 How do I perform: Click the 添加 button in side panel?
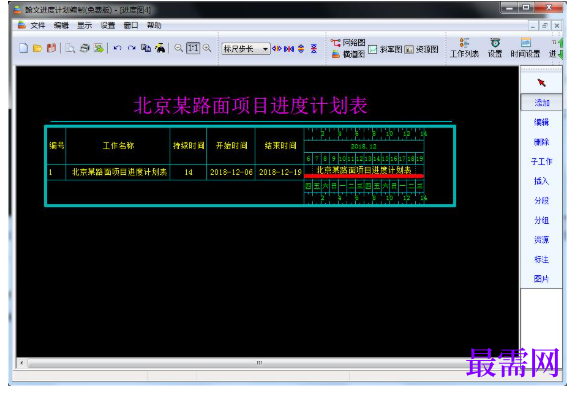click(542, 102)
